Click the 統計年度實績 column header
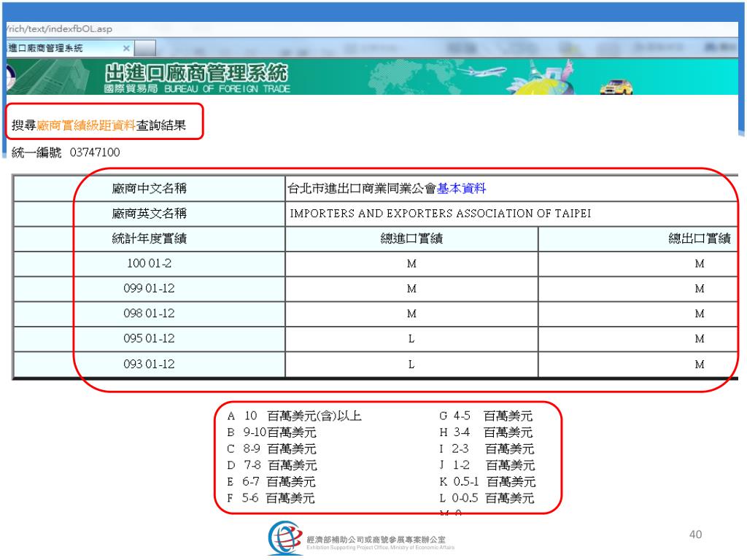 [149, 238]
